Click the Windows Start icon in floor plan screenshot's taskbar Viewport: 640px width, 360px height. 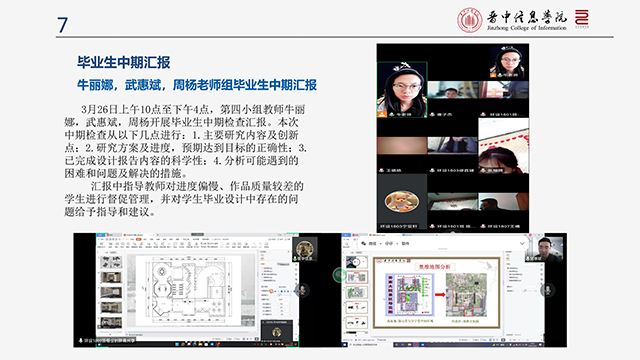coord(177,344)
